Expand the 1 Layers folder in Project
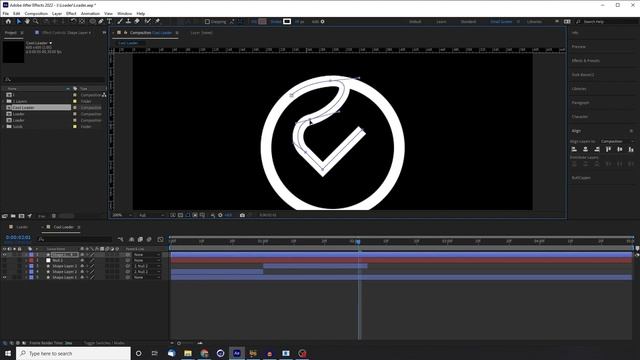The width and height of the screenshot is (640, 360). pos(4,101)
